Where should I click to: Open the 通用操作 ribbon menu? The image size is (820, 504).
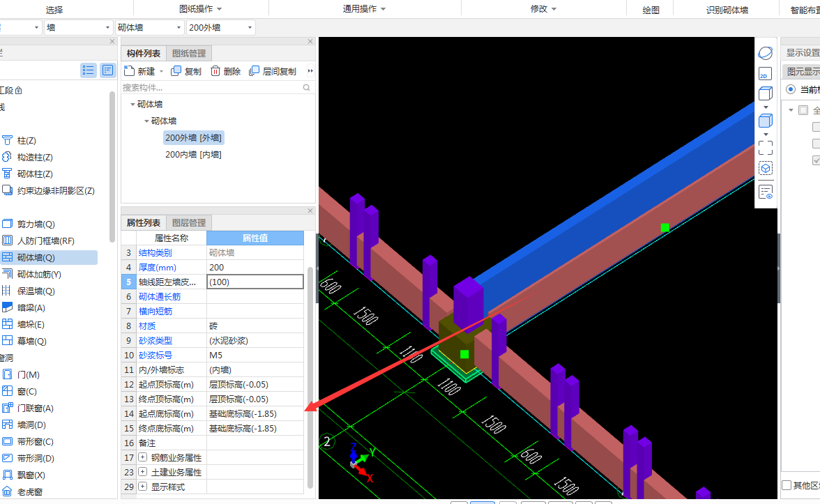pyautogui.click(x=365, y=9)
